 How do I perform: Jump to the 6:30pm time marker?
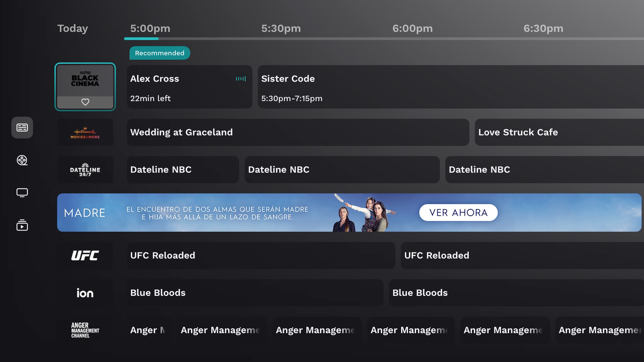tap(543, 28)
